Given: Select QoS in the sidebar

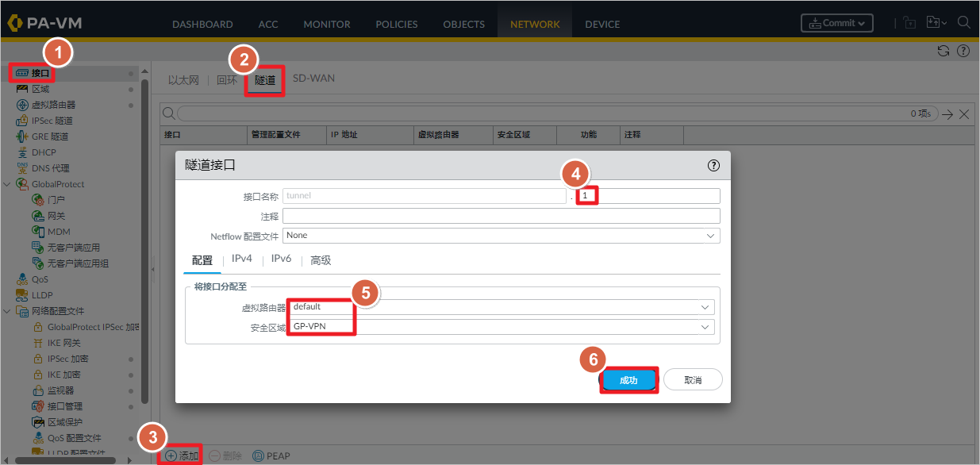Looking at the screenshot, I should 40,279.
